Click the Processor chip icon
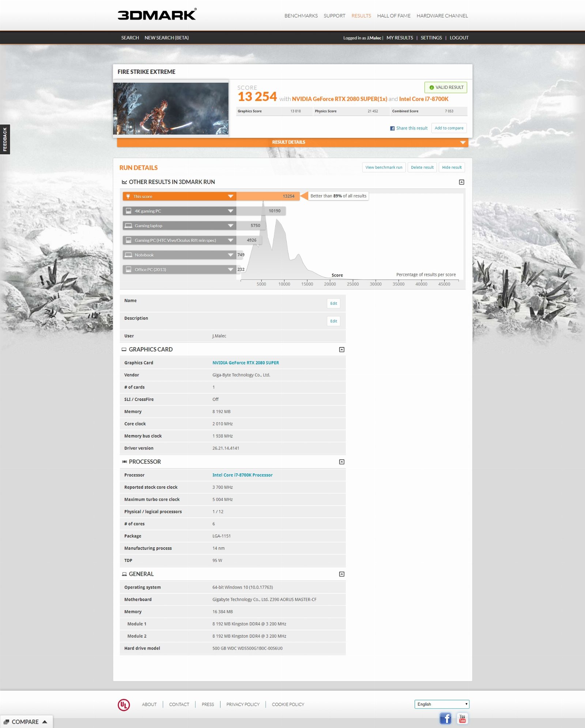 (x=124, y=462)
